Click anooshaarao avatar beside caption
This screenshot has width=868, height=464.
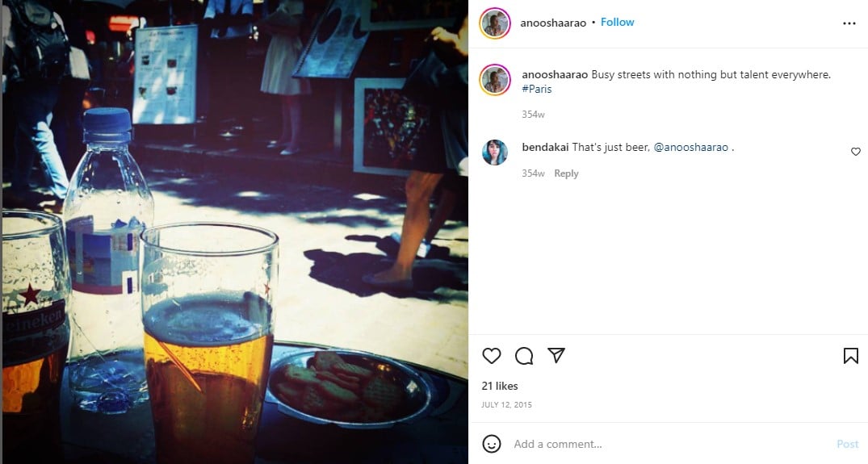click(495, 80)
